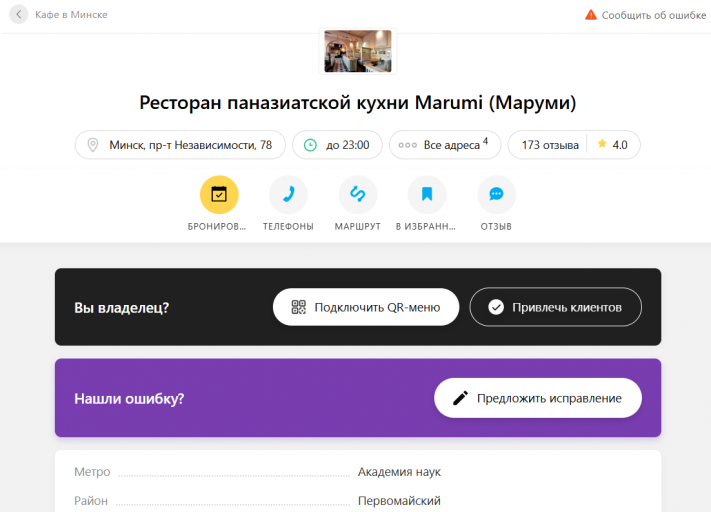Click the "Вы владелец?" heading
Image resolution: width=711 pixels, height=512 pixels.
tap(122, 308)
